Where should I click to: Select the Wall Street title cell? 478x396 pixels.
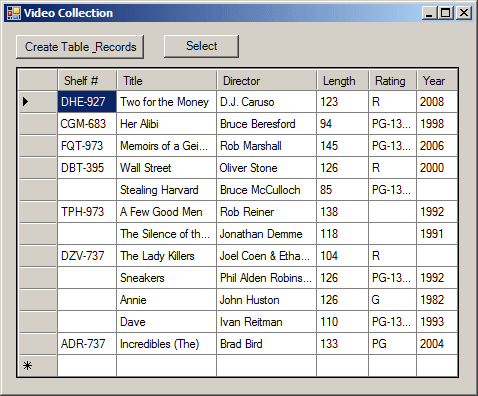click(x=167, y=168)
